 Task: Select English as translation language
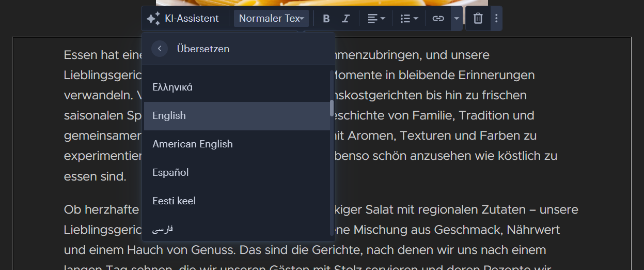237,116
